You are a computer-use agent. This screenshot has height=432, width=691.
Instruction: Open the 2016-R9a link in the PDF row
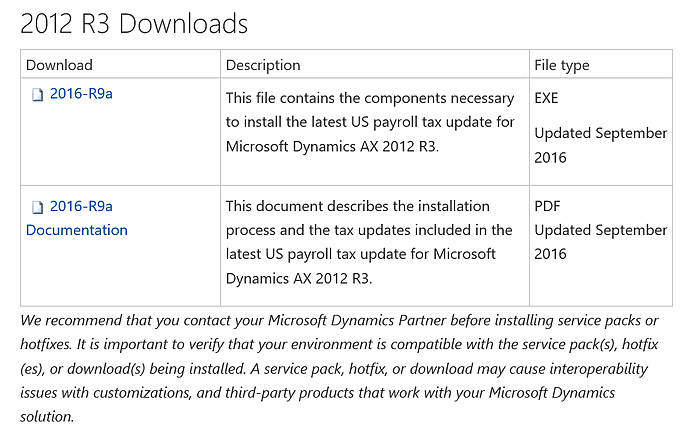click(x=81, y=206)
